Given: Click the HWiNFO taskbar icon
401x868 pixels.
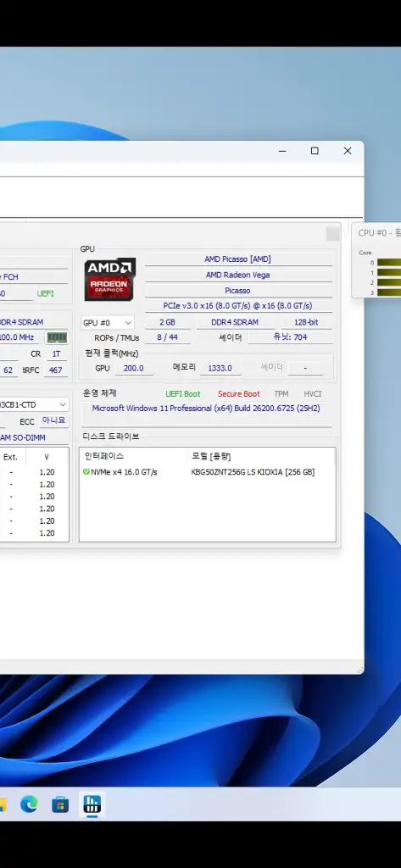Looking at the screenshot, I should coord(92,804).
